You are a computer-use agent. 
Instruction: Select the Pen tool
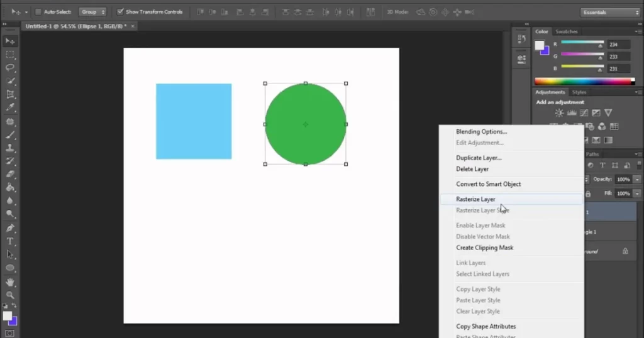coord(10,228)
